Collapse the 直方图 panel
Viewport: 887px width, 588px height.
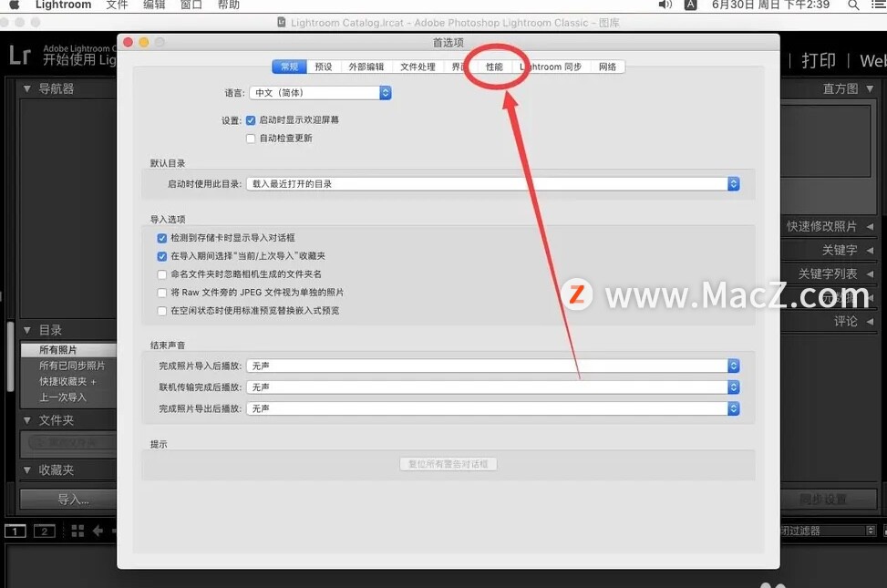pyautogui.click(x=870, y=88)
